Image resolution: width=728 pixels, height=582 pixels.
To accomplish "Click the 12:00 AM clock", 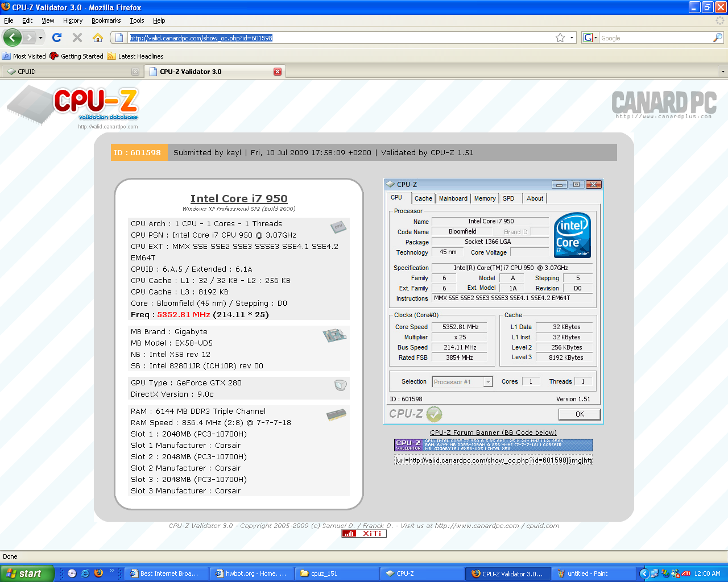I will pos(707,573).
